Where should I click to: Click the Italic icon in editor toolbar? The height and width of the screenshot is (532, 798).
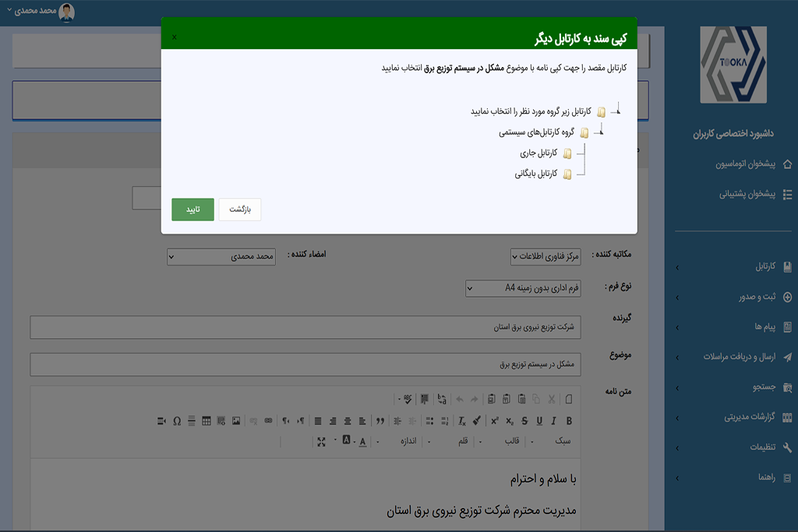(554, 421)
